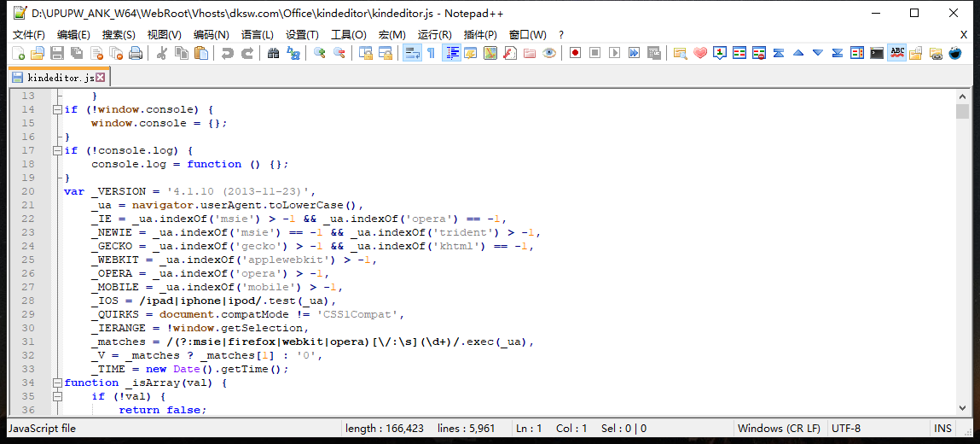Click the Stop macro recording icon
980x444 pixels.
pos(594,53)
